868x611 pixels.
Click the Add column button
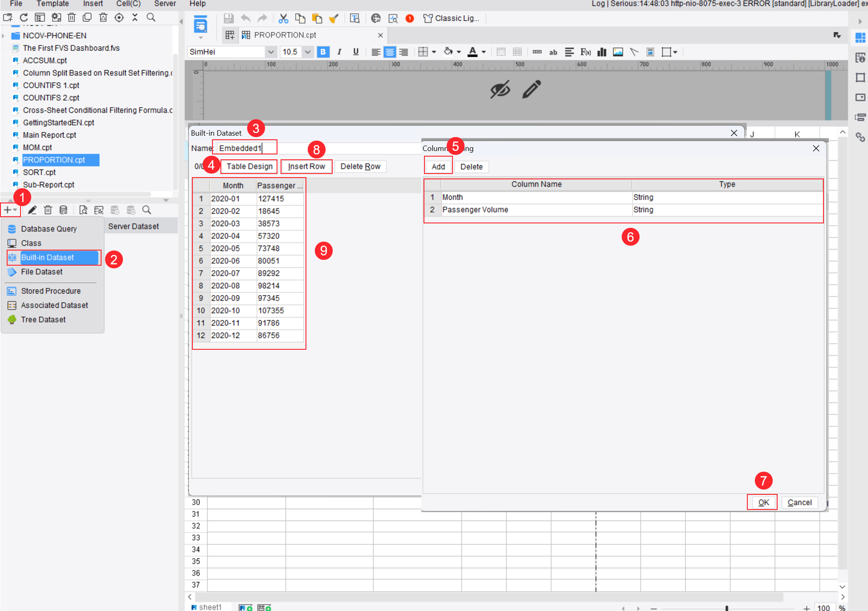click(x=438, y=167)
